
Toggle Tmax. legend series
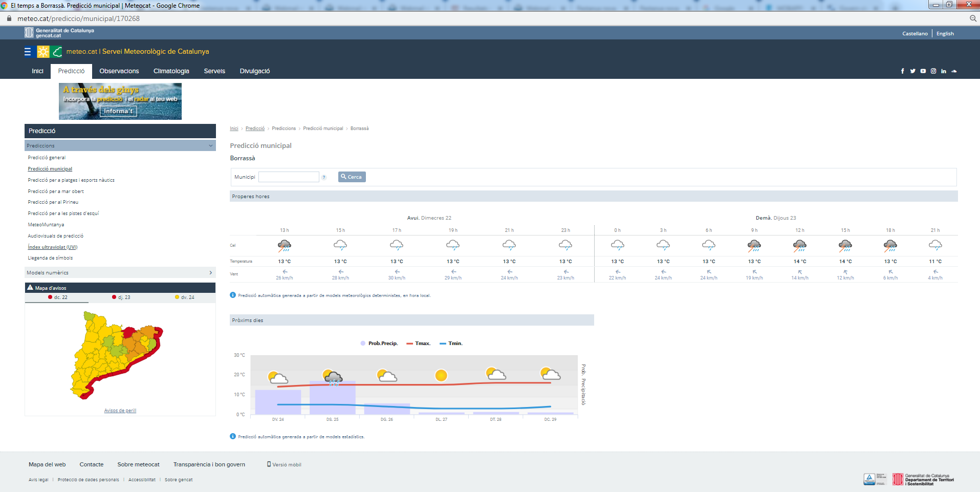pyautogui.click(x=419, y=344)
